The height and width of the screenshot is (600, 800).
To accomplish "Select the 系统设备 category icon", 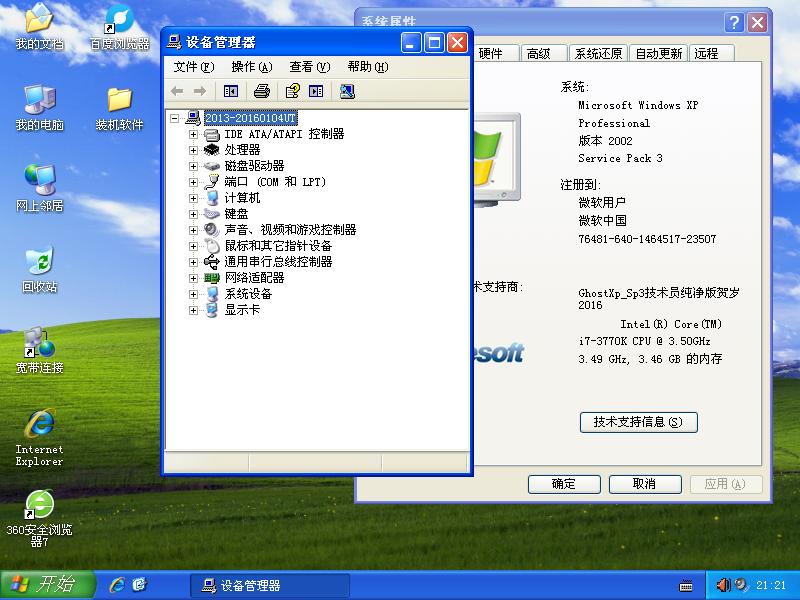I will point(212,294).
